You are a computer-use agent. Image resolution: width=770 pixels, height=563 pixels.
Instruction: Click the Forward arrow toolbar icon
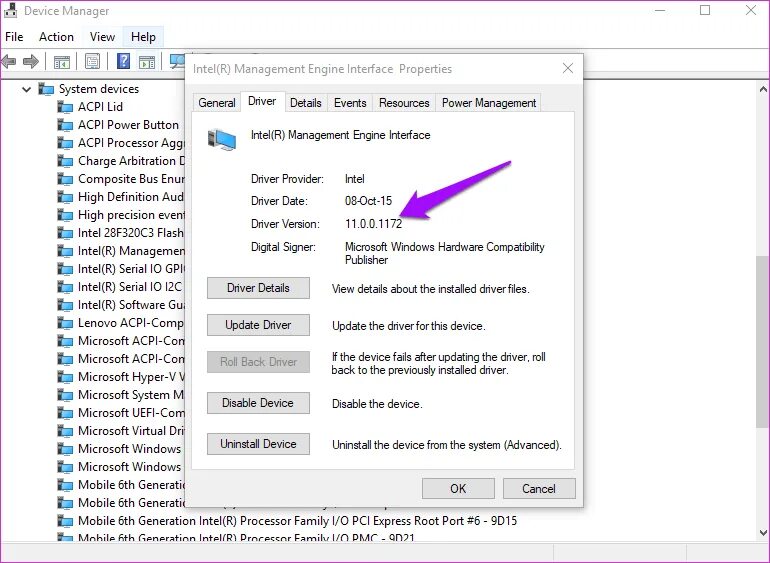click(30, 61)
